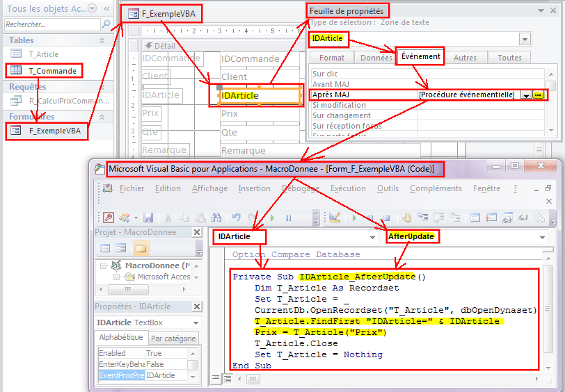Screen dimensions: 565x392
Task: Toggle Folders icon in the Projet panel
Action: tap(141, 248)
